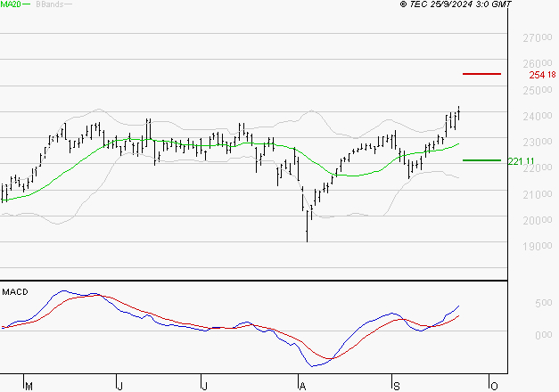Click the 27000 price axis label

pos(538,37)
